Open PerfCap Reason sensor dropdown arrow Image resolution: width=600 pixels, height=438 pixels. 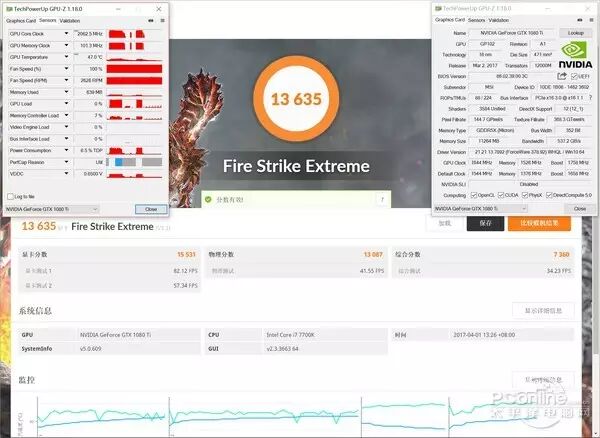(x=66, y=162)
